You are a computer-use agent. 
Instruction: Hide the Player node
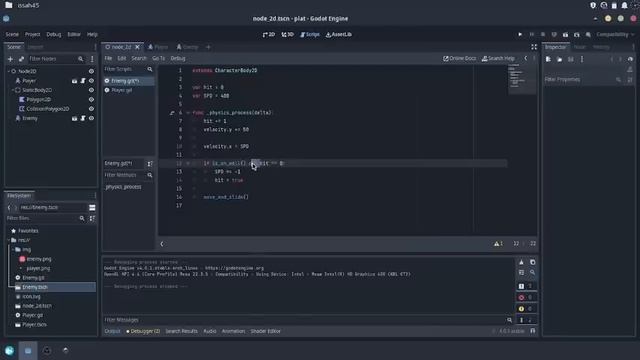pyautogui.click(x=91, y=81)
